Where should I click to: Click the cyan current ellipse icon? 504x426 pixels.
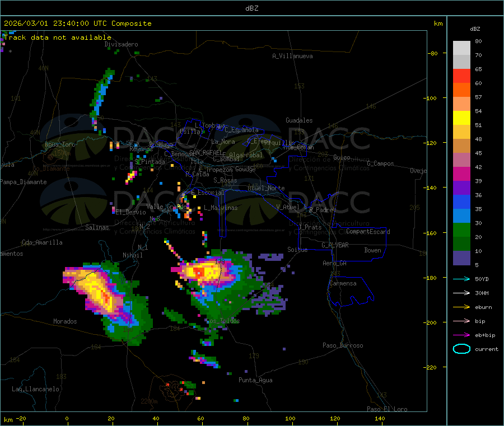click(x=461, y=349)
